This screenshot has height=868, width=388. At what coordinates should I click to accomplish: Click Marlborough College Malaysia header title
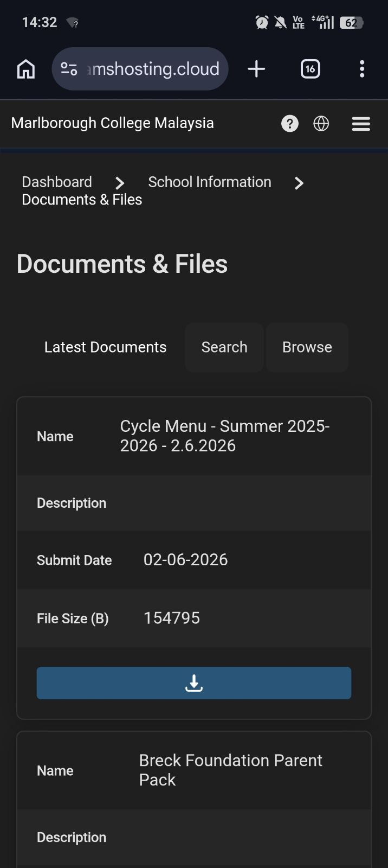pyautogui.click(x=112, y=123)
